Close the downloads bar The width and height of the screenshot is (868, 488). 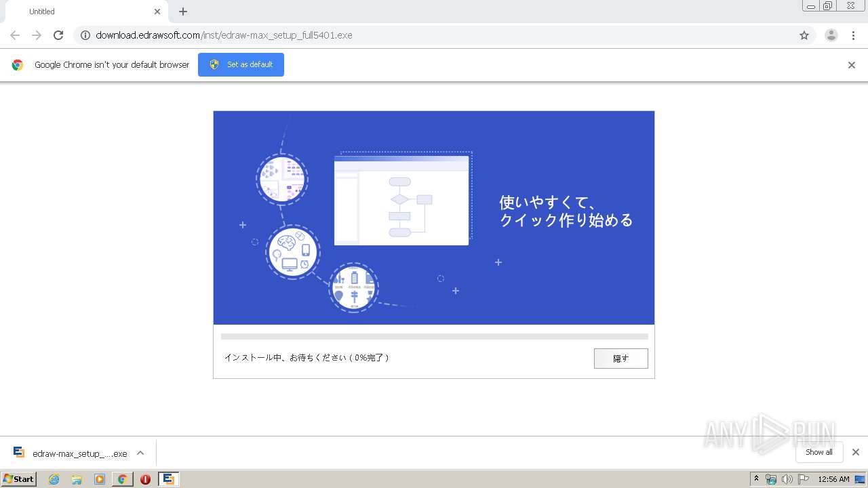pos(856,452)
